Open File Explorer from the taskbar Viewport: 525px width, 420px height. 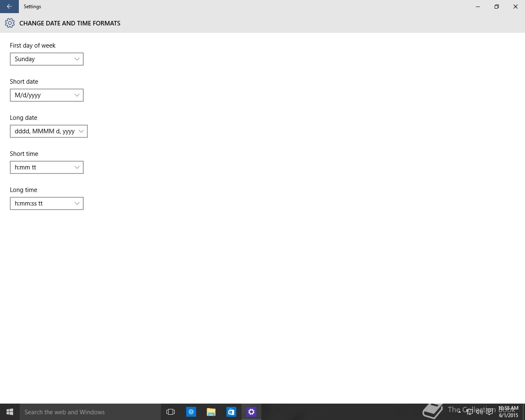coord(211,412)
